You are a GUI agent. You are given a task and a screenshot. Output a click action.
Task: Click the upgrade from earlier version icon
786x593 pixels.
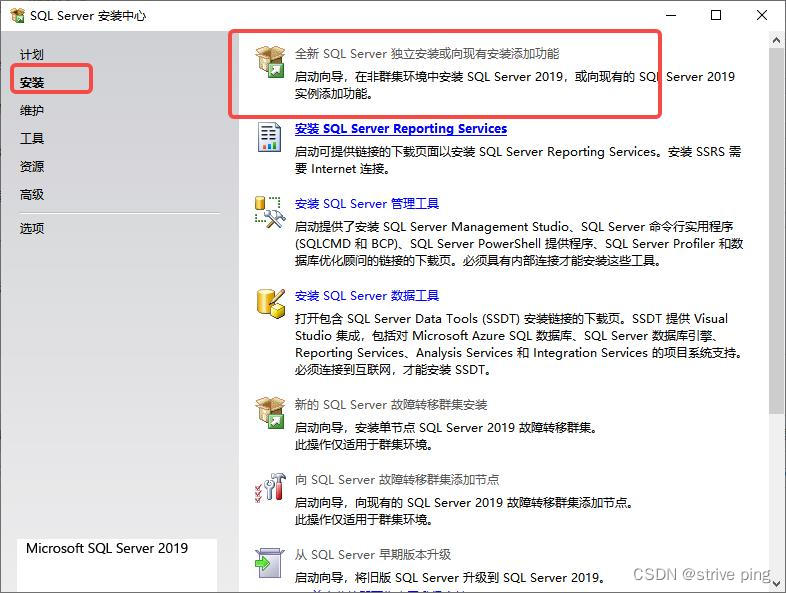pyautogui.click(x=270, y=563)
